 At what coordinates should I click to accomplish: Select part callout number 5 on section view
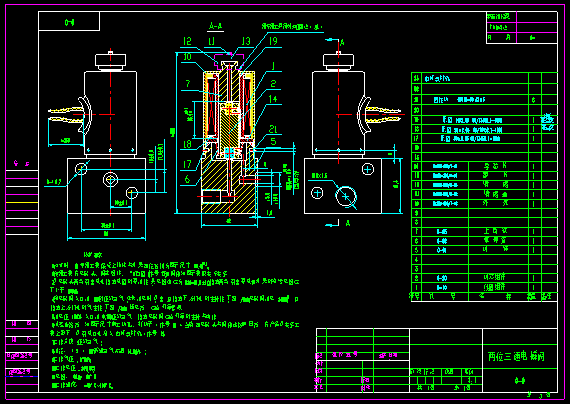click(x=273, y=141)
